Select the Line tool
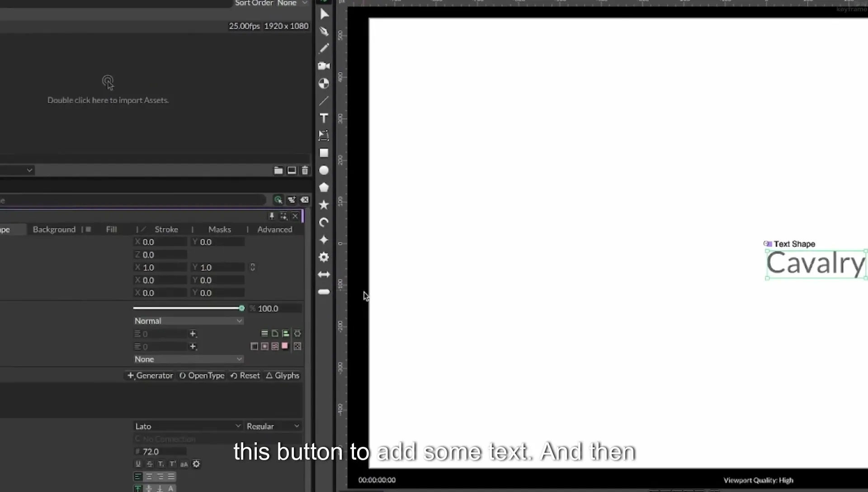 (x=324, y=101)
